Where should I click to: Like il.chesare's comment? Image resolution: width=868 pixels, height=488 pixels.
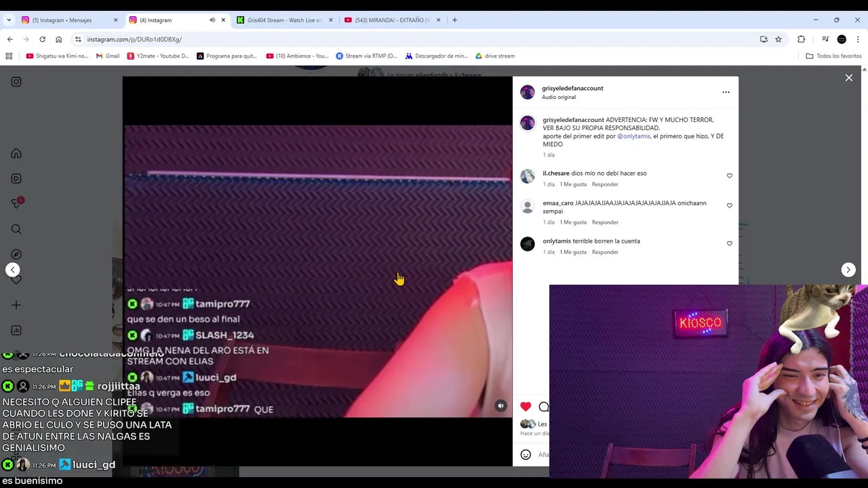click(x=730, y=176)
